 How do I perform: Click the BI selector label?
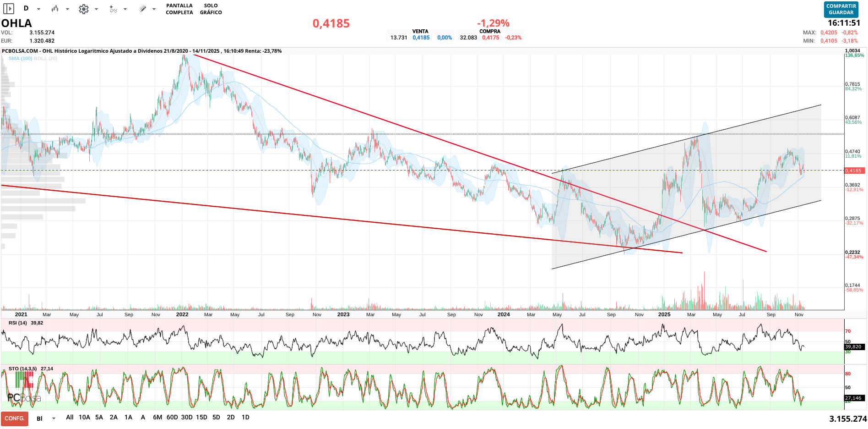pos(39,418)
